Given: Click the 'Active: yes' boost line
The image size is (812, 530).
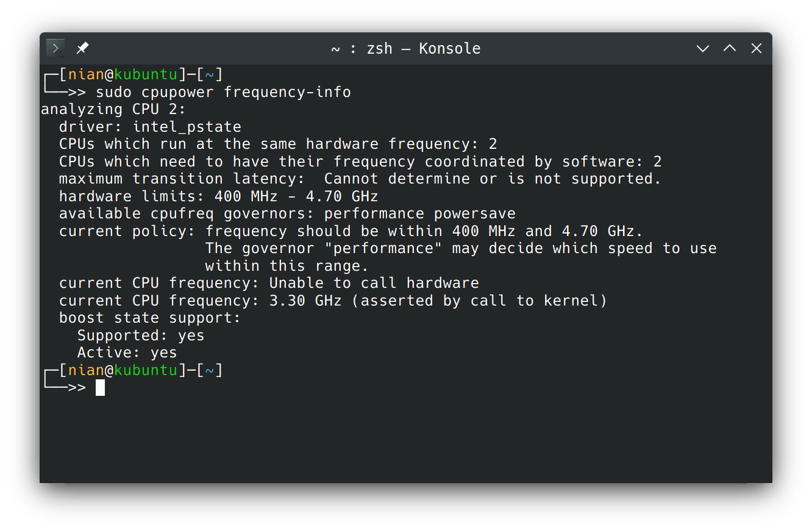Looking at the screenshot, I should pyautogui.click(x=127, y=353).
